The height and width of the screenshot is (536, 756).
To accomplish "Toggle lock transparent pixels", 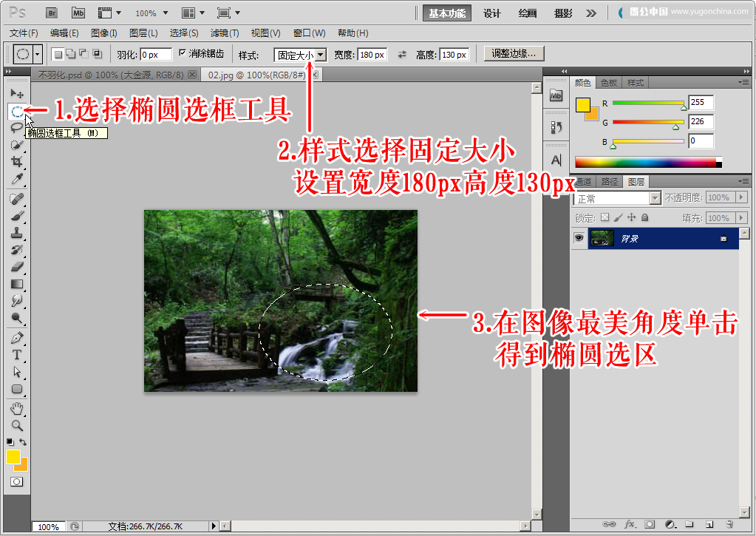I will pyautogui.click(x=605, y=217).
